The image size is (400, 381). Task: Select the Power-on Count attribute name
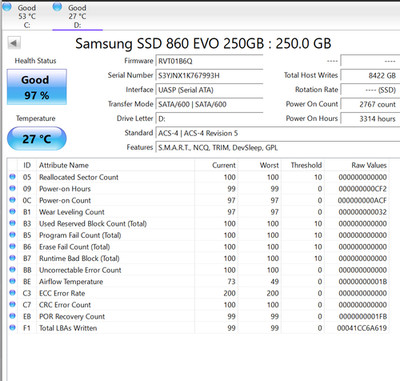pyautogui.click(x=65, y=200)
